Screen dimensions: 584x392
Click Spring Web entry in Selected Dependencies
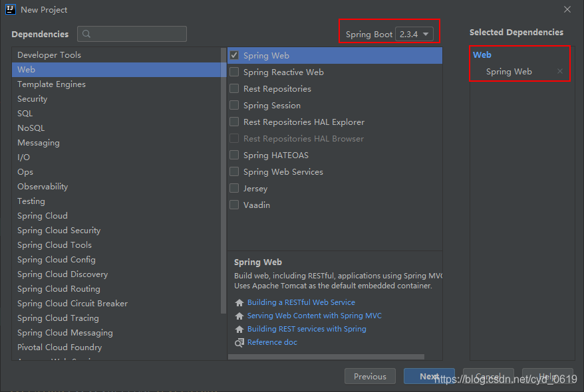509,71
